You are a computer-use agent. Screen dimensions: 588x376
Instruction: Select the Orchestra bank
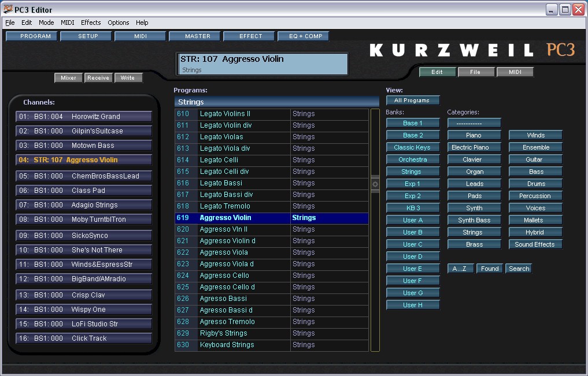pyautogui.click(x=413, y=159)
